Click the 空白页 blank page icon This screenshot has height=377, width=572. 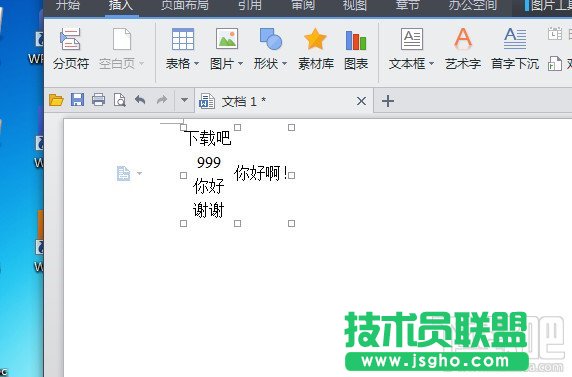pos(122,39)
